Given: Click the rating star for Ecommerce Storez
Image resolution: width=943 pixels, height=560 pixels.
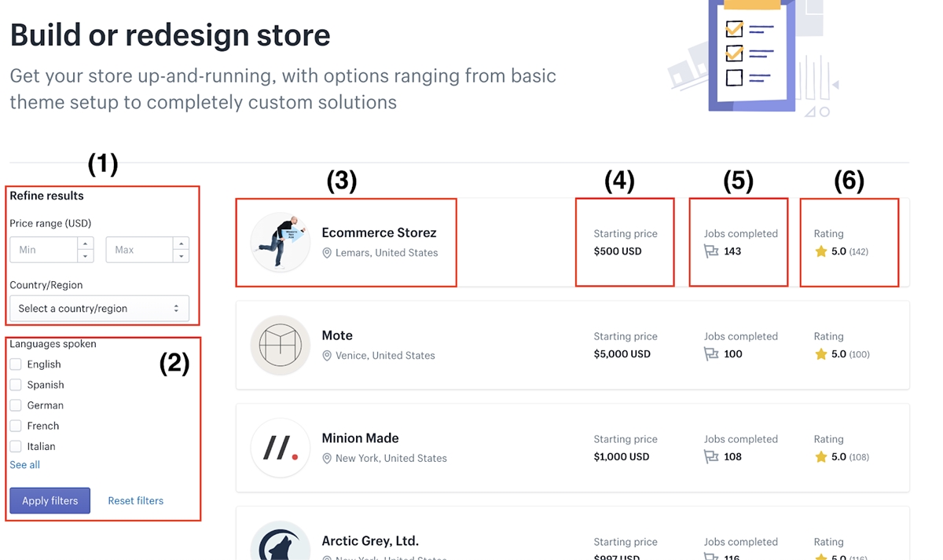Looking at the screenshot, I should (x=821, y=251).
